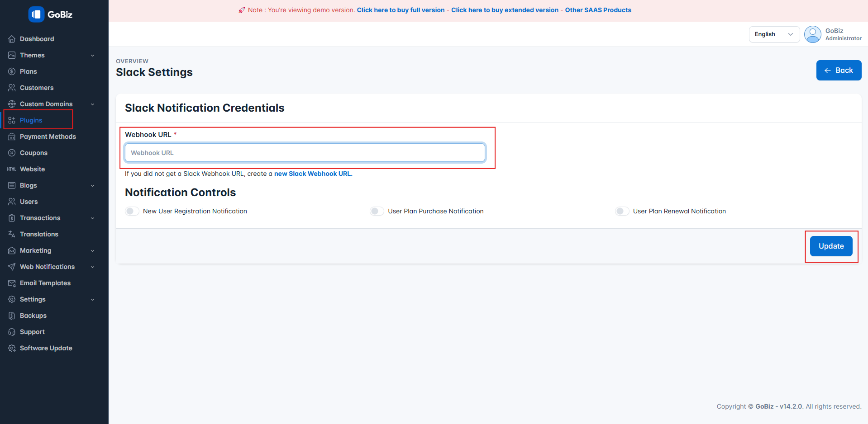Focus the Webhook URL input field
This screenshot has height=424, width=868.
(305, 153)
